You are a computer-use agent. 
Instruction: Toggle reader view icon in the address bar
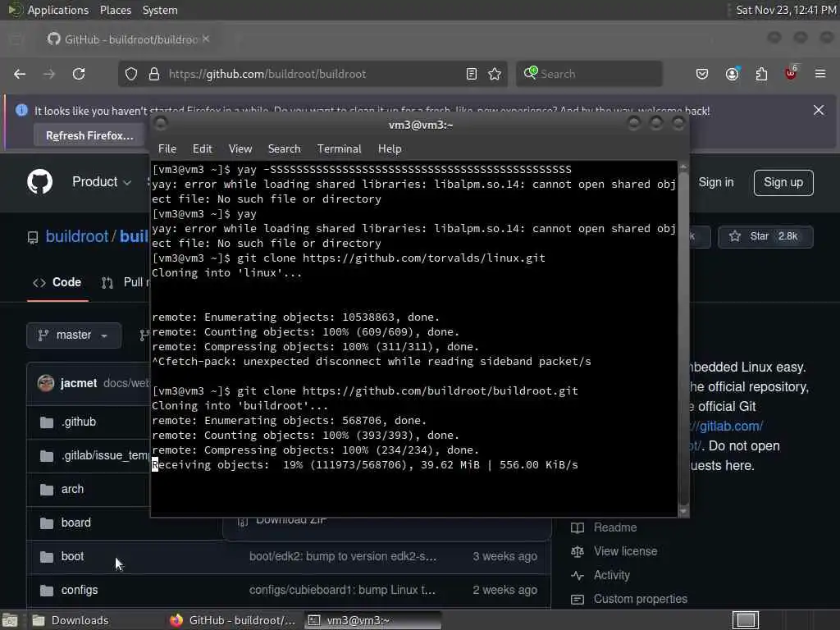(x=472, y=74)
